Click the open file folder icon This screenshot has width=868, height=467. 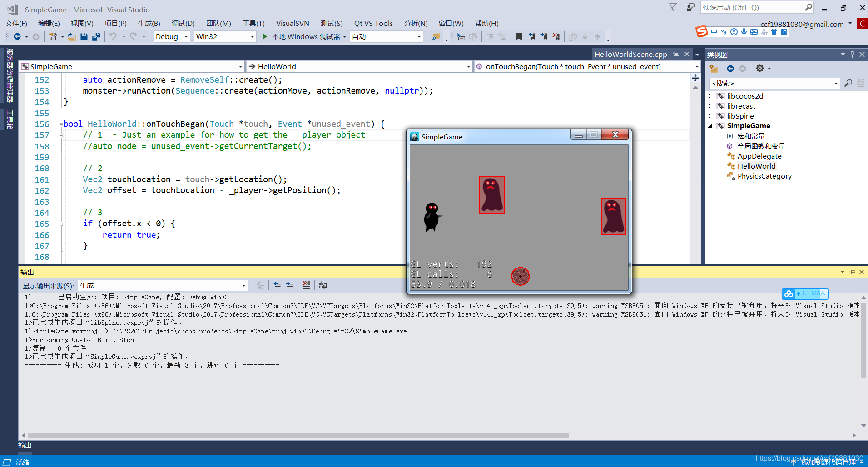point(72,37)
